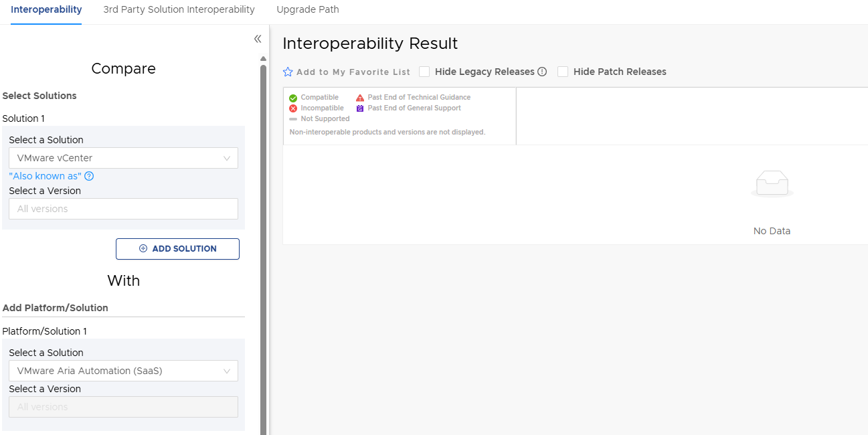Screen dimensions: 868x435
Task: Select the Interoperability tab
Action: tap(46, 9)
